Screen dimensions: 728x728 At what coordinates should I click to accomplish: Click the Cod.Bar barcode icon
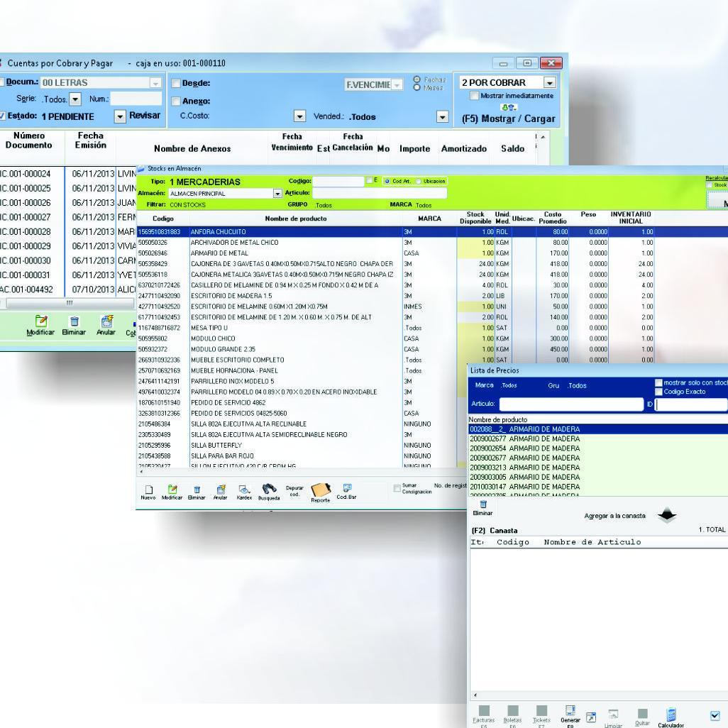(347, 488)
